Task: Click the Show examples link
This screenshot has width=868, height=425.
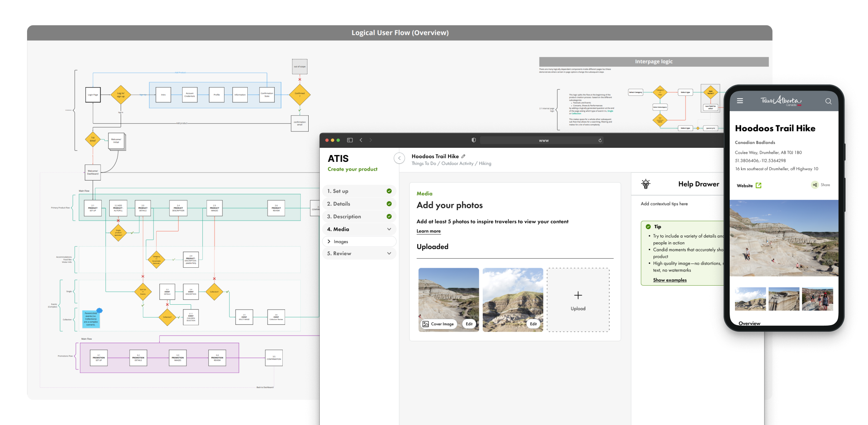Action: pyautogui.click(x=669, y=280)
